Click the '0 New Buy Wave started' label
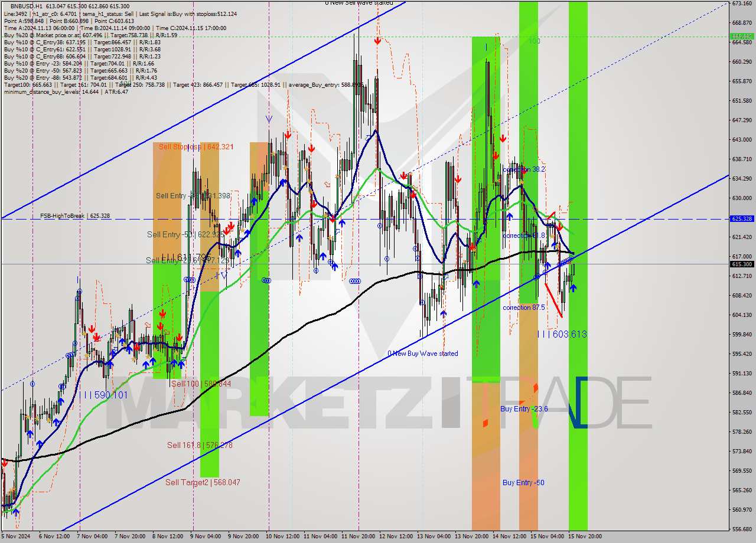The height and width of the screenshot is (543, 756). pos(423,354)
